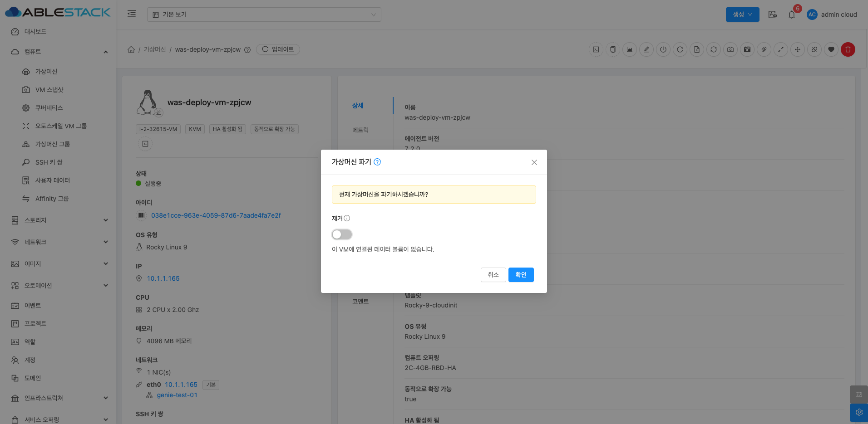Expand the 네트워크 sidebar menu
Screen dimensions: 868x424
59,242
